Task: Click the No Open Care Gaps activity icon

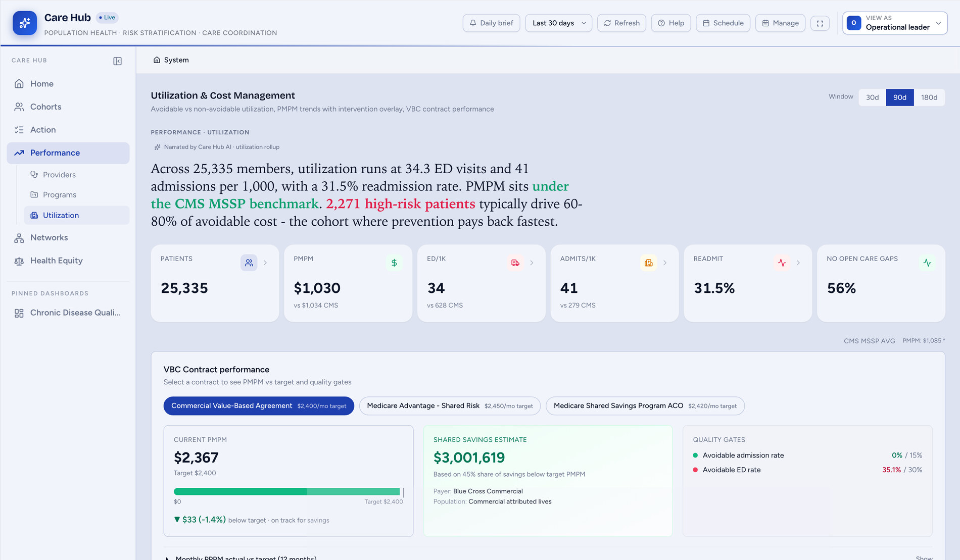Action: [927, 263]
